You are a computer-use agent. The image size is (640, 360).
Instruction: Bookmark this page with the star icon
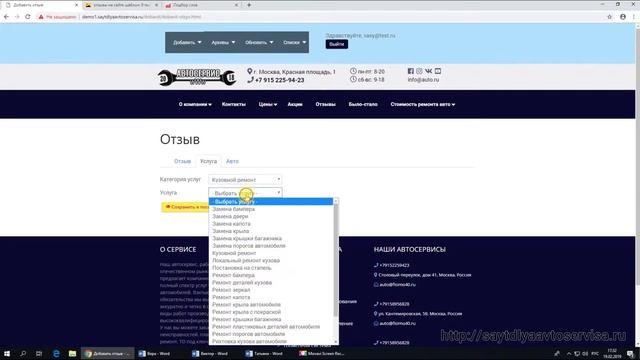[609, 17]
